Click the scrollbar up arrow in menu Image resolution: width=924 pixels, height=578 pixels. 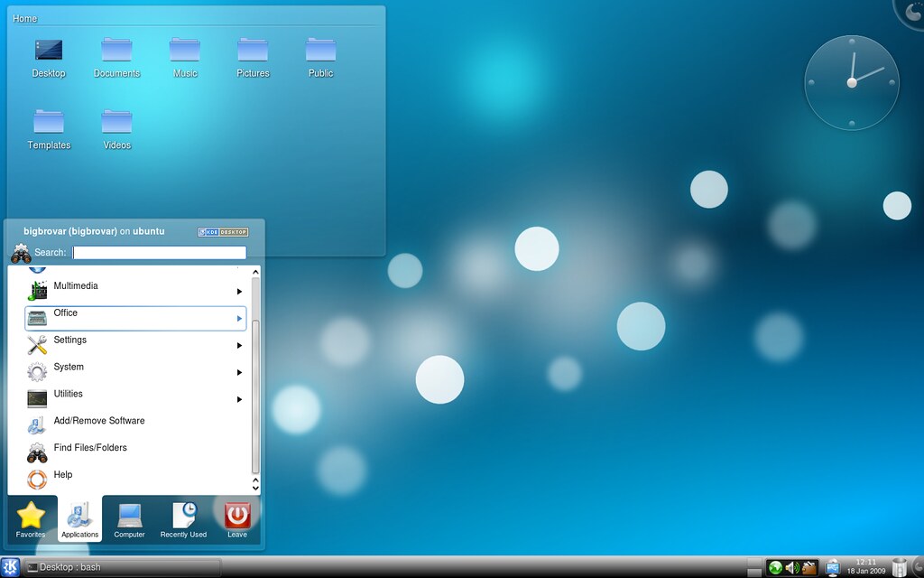[x=255, y=271]
